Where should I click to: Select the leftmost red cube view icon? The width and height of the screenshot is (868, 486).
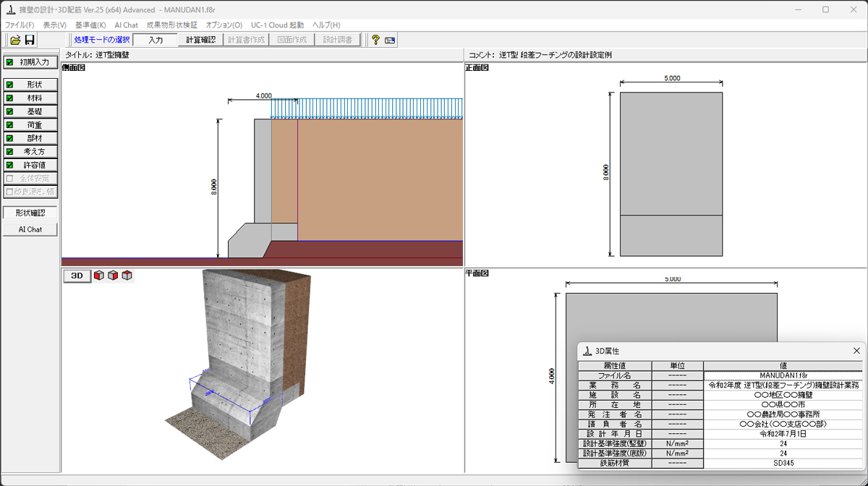99,276
